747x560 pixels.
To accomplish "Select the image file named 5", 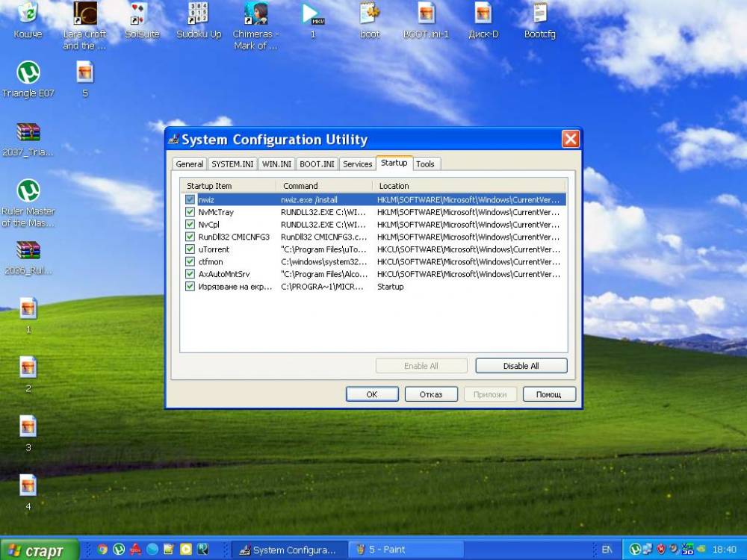I will 85,72.
